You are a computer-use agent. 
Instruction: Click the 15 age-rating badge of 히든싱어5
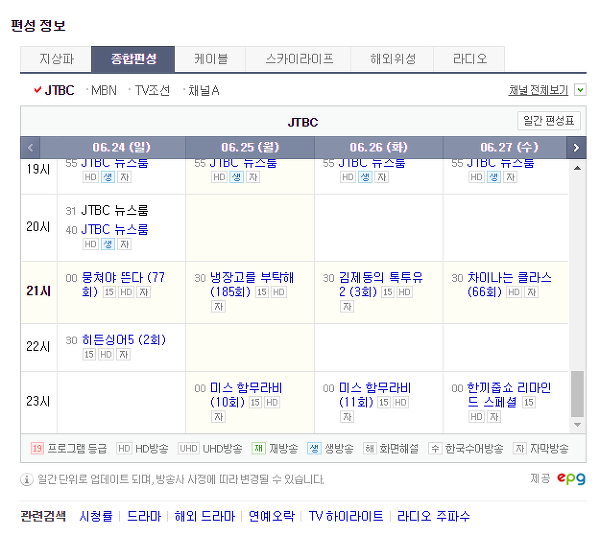(x=89, y=355)
